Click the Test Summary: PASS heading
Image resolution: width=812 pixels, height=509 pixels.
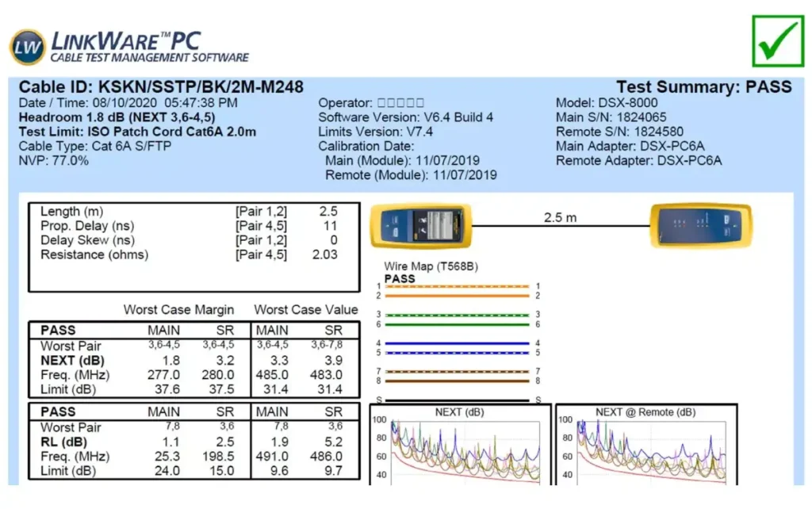pyautogui.click(x=704, y=86)
